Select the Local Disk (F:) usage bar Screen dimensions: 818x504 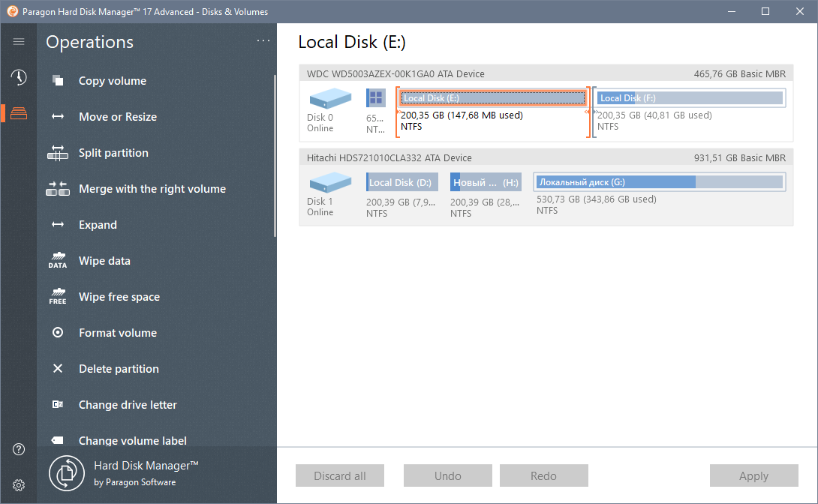click(690, 98)
